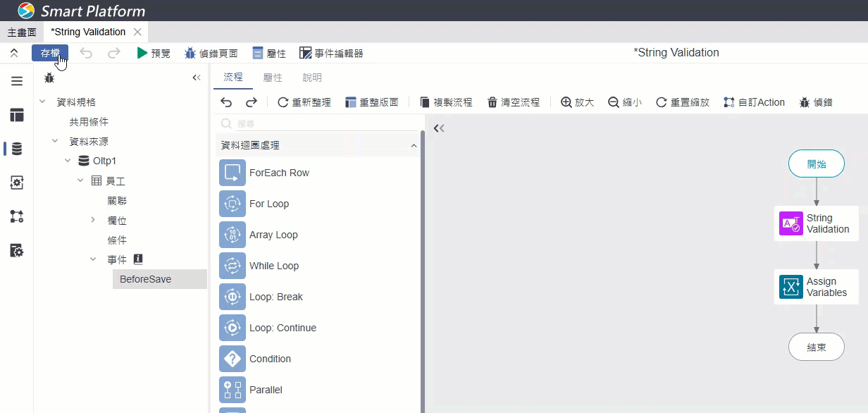The width and height of the screenshot is (868, 413).
Task: Collapse the left tree panel chevrons
Action: 197,78
